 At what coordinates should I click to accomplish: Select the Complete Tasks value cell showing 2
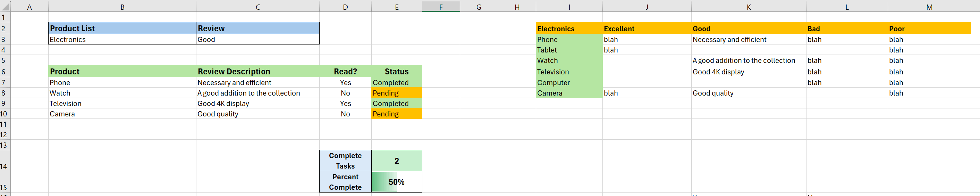click(396, 161)
